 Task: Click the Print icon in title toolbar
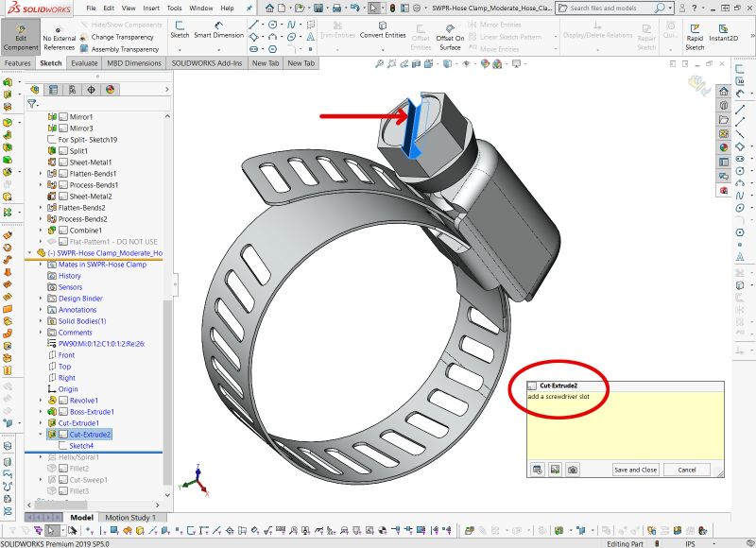click(x=337, y=9)
